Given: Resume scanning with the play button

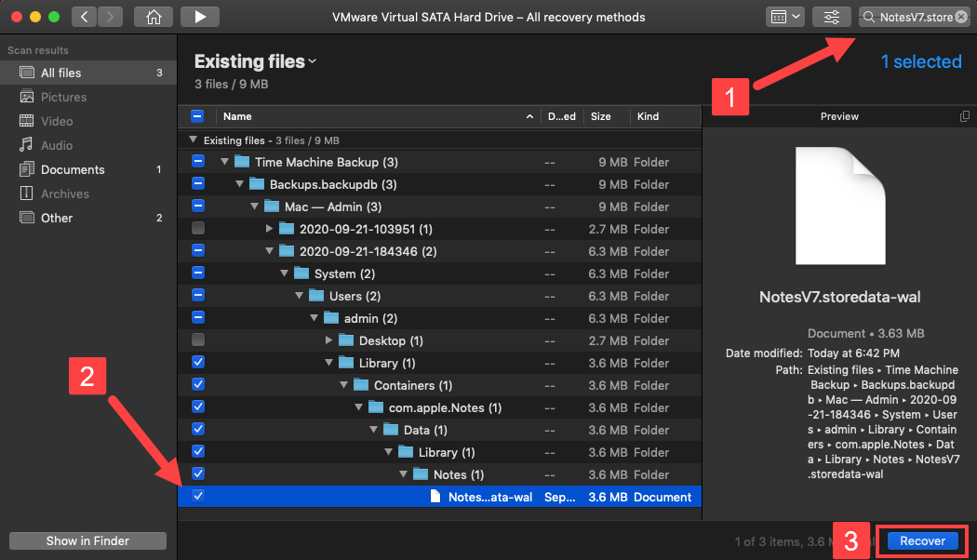Looking at the screenshot, I should [x=197, y=17].
